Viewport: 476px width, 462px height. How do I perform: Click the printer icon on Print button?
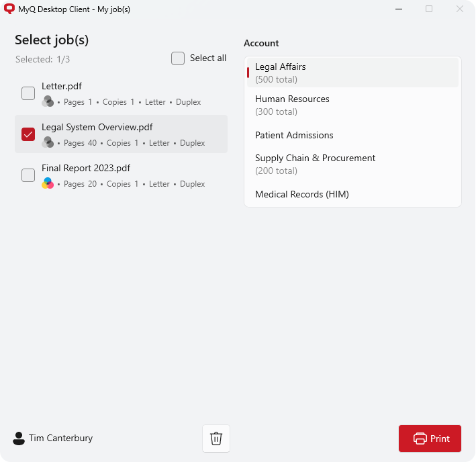coord(420,438)
